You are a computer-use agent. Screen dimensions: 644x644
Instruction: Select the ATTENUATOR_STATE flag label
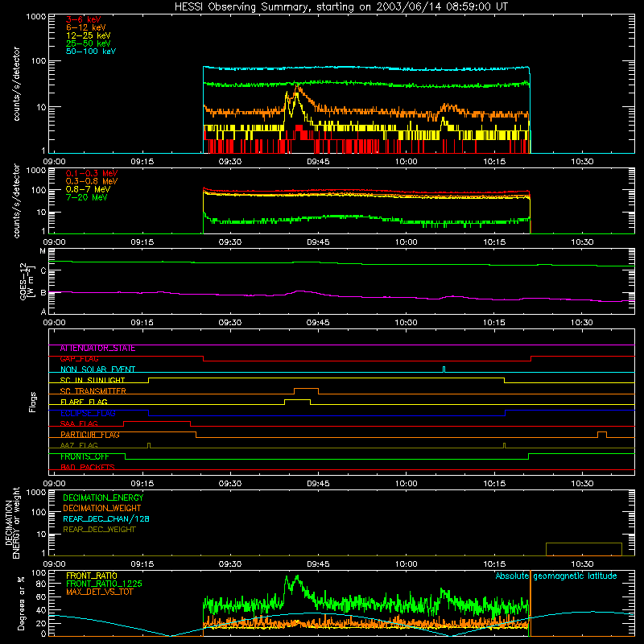tap(97, 349)
